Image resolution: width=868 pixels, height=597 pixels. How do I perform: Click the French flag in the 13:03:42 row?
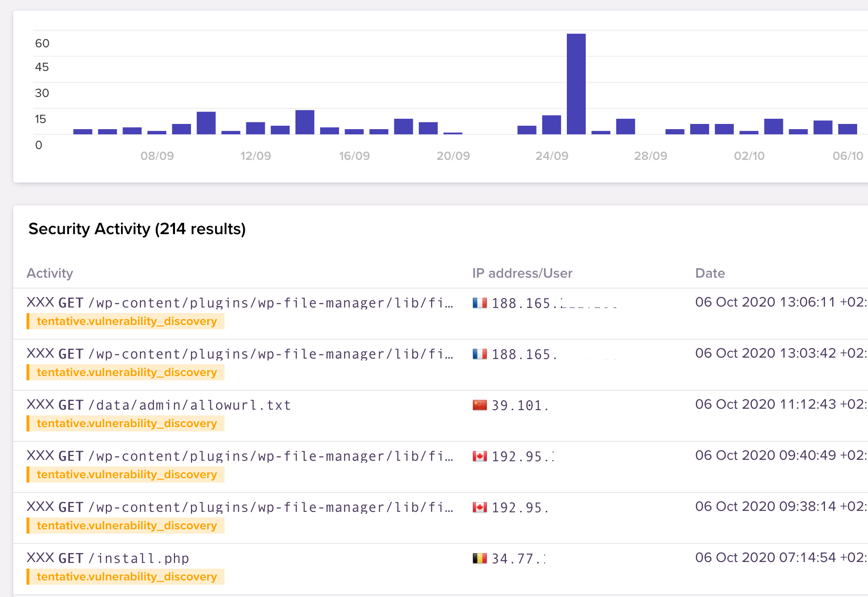click(x=479, y=354)
